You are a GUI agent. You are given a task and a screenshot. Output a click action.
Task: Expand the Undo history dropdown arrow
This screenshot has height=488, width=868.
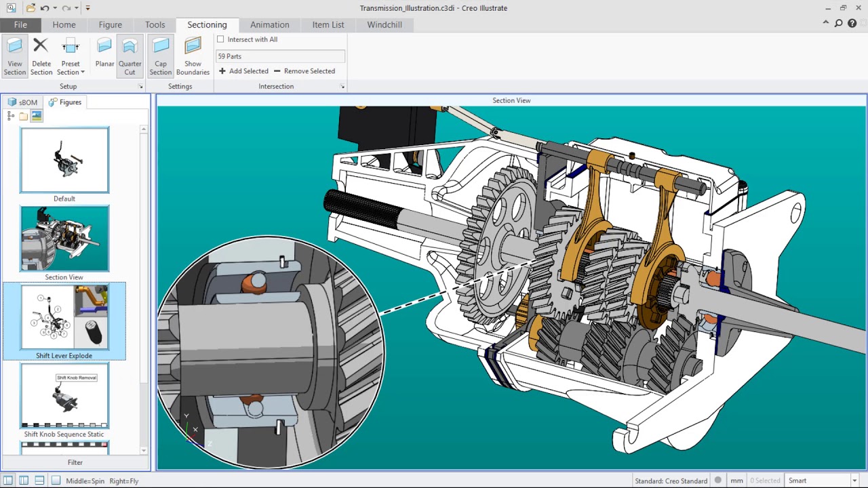coord(55,8)
